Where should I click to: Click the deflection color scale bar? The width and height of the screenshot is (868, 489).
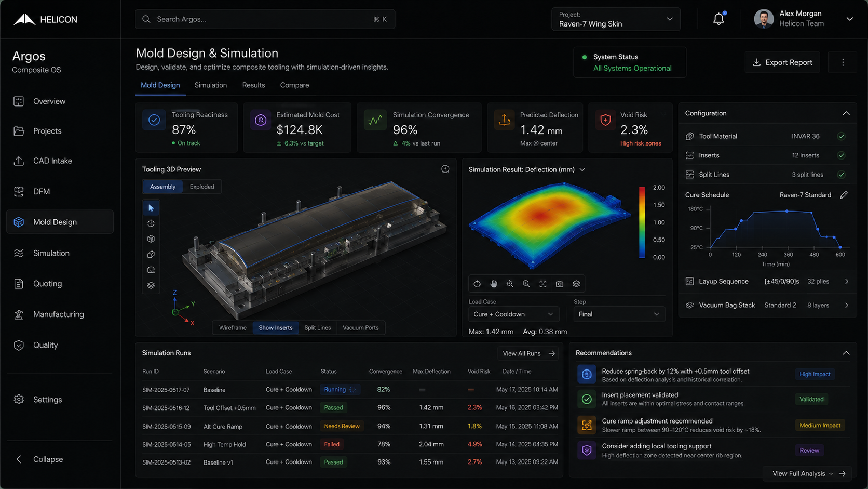click(642, 222)
